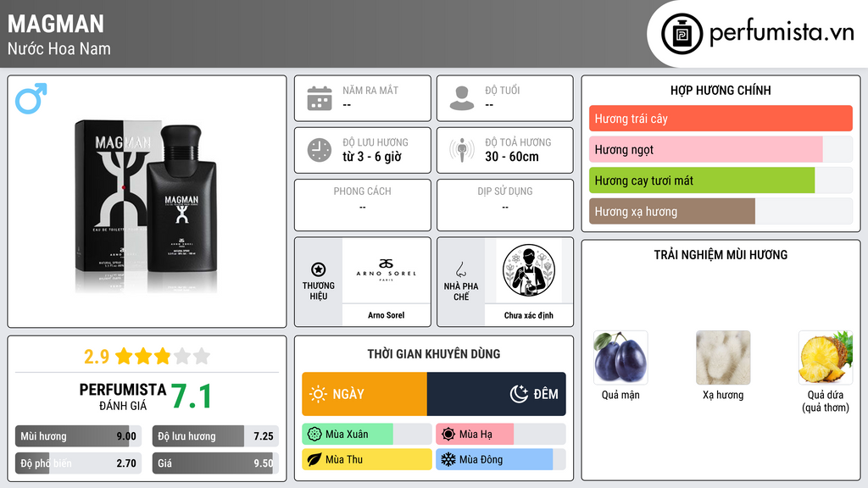Open the Arno Sorel brand name link

point(386,315)
